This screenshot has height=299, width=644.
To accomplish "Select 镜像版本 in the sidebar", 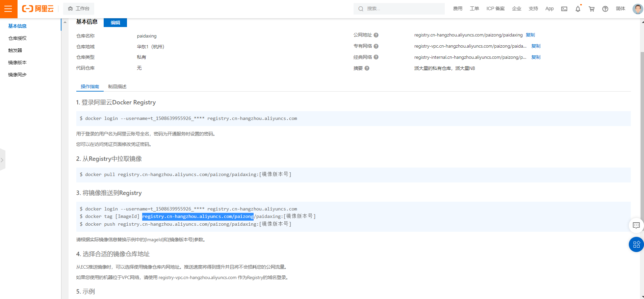I will coord(18,63).
